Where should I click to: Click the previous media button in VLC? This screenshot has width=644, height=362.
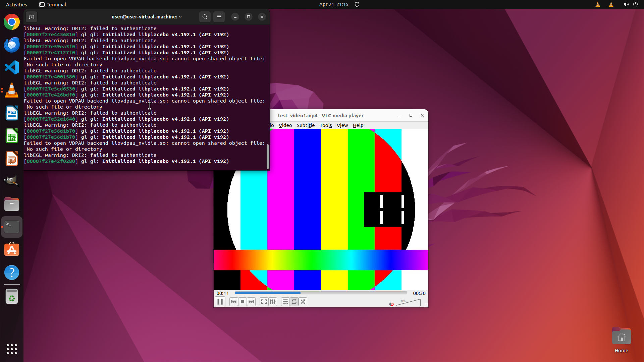point(234,302)
